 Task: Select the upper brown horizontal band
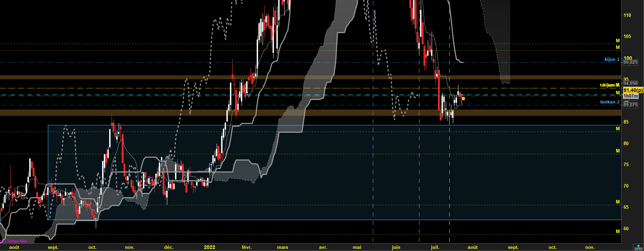point(311,77)
